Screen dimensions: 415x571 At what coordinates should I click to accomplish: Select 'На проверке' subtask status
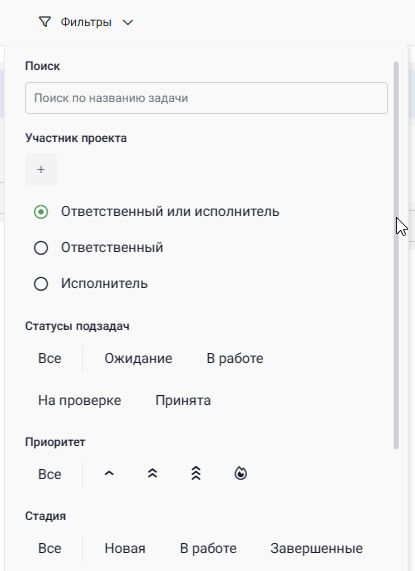[79, 401]
